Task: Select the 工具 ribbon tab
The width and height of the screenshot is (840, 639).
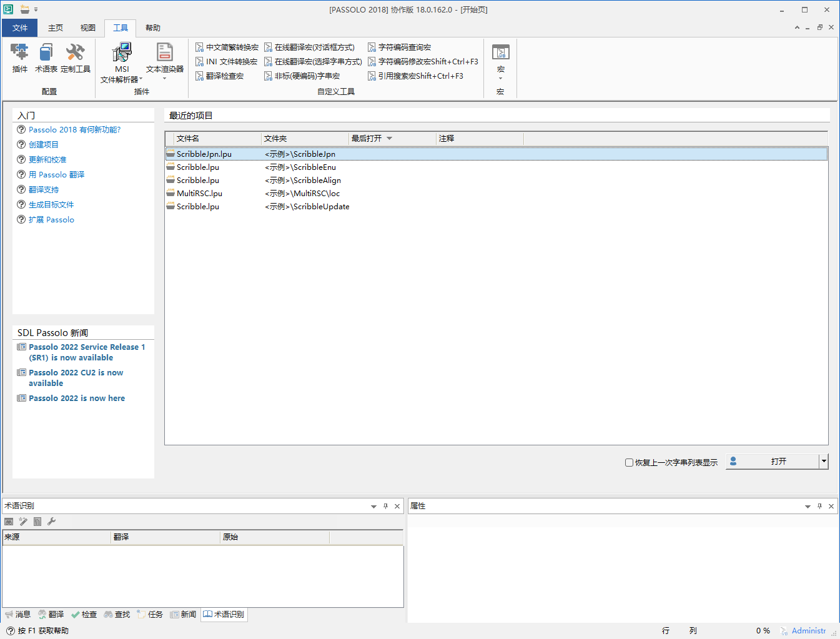Action: pyautogui.click(x=121, y=28)
